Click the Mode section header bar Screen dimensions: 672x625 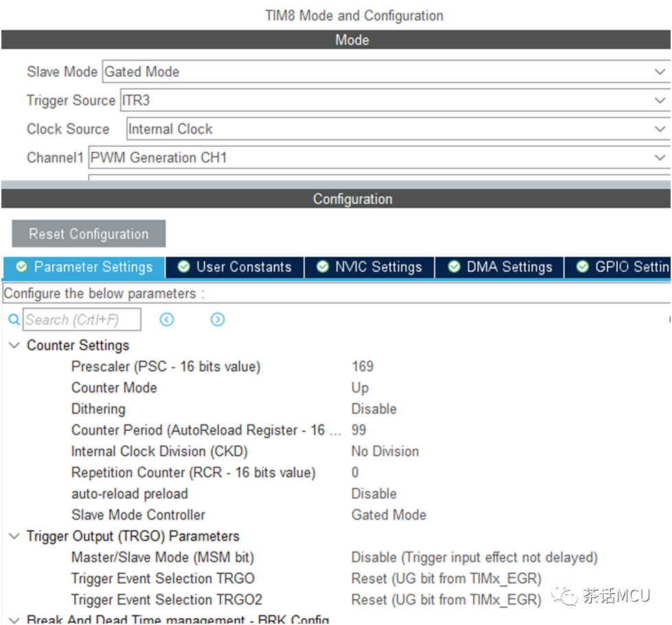pos(336,40)
